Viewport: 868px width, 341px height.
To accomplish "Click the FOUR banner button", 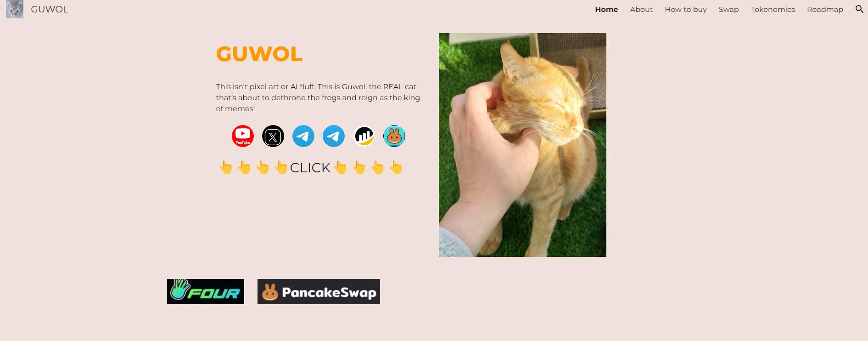I will (x=206, y=291).
